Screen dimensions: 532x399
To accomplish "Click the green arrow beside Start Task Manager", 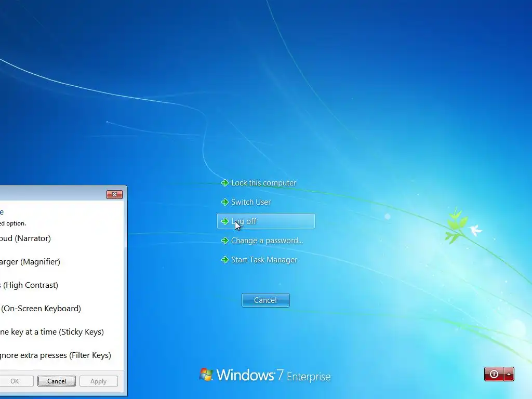I will (x=224, y=260).
